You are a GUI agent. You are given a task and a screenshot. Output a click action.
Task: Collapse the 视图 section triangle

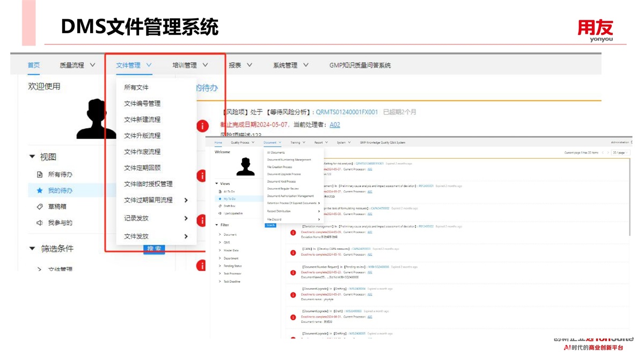pyautogui.click(x=32, y=157)
